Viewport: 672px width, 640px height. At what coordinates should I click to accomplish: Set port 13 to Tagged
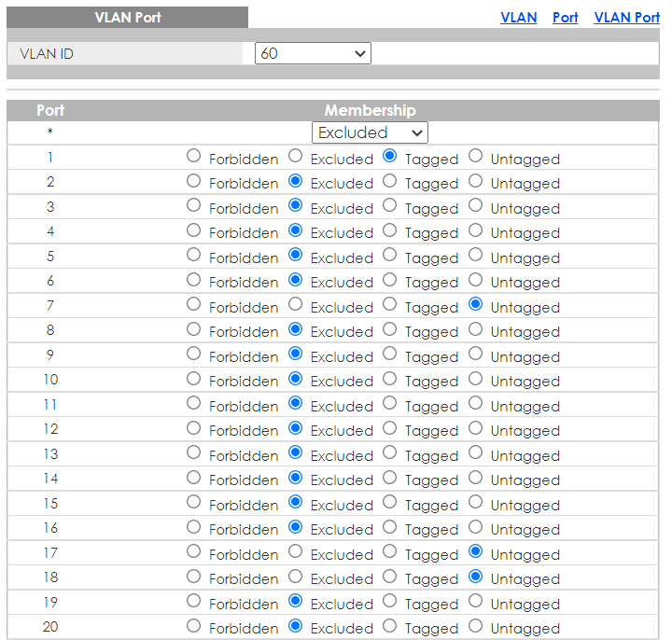click(389, 452)
